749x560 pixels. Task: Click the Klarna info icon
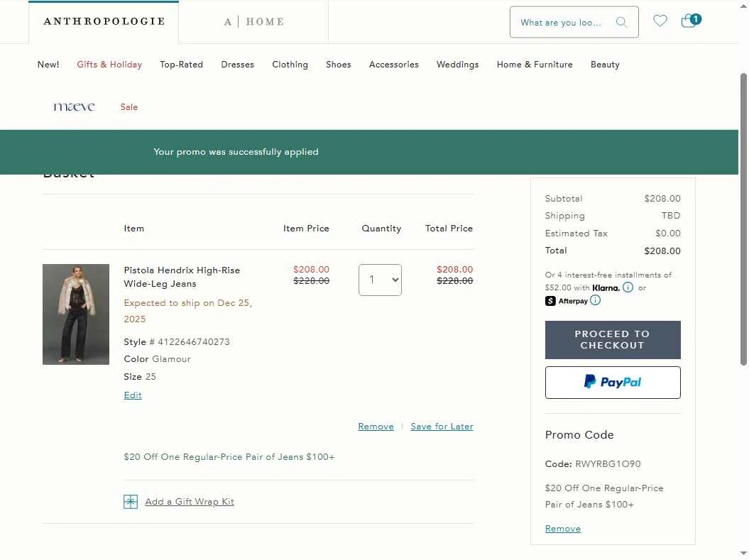pyautogui.click(x=628, y=287)
